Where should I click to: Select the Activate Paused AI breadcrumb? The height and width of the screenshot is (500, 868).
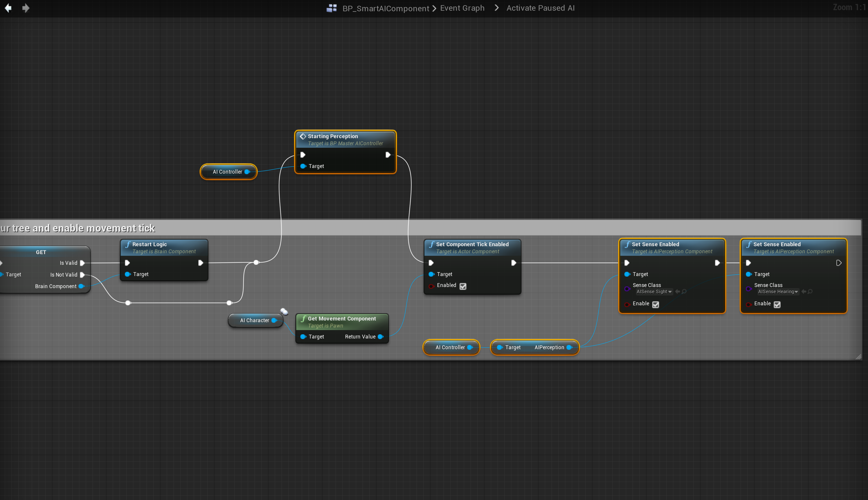click(540, 8)
